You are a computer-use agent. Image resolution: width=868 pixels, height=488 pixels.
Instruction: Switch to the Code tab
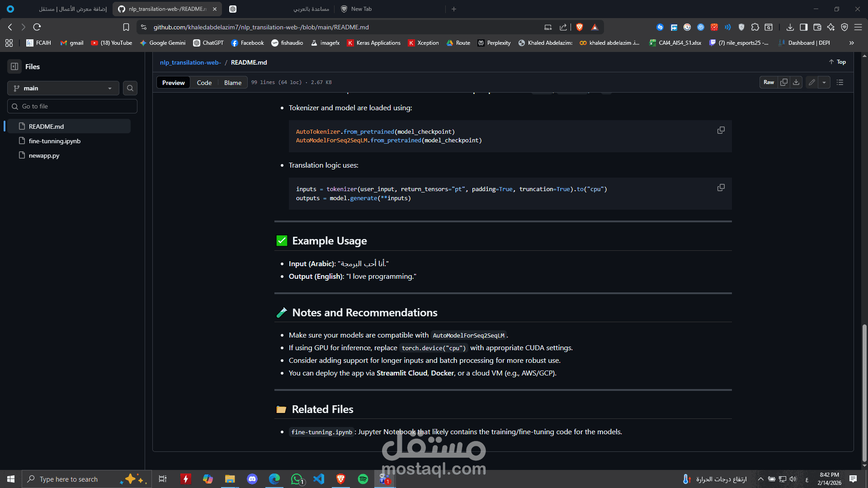(x=204, y=83)
